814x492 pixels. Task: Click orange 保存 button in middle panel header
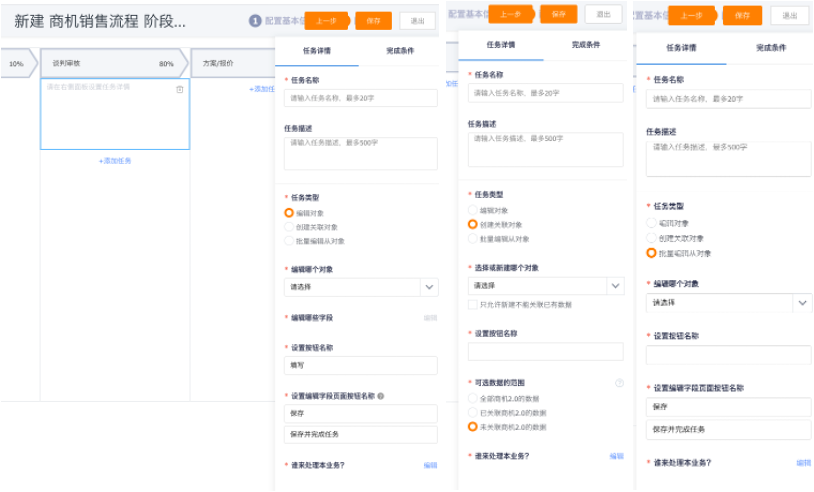(558, 14)
